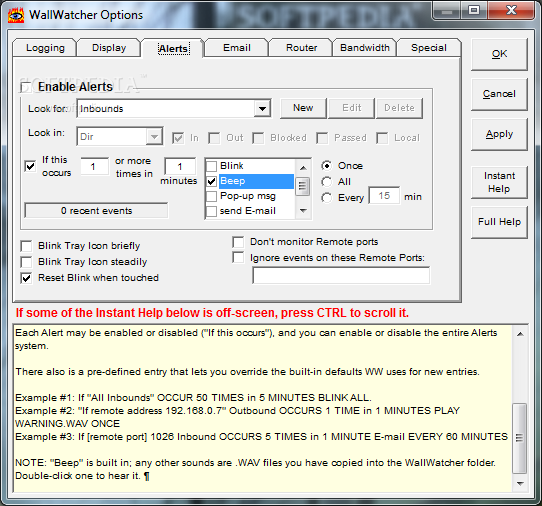Check Ignore events on these Remote Ports

[x=238, y=258]
